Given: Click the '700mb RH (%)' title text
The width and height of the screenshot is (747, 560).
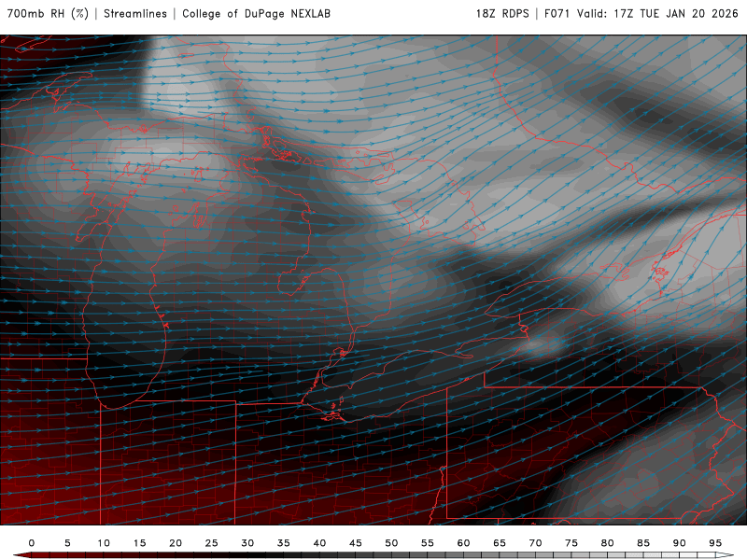Looking at the screenshot, I should 48,13.
